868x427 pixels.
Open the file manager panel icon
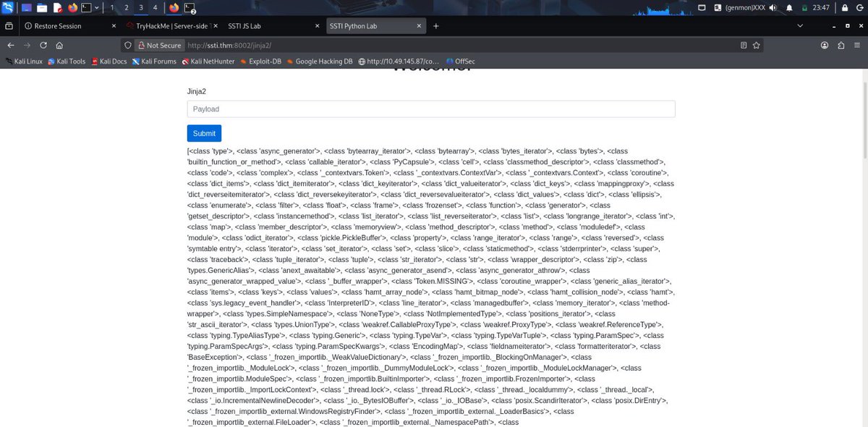tap(42, 8)
